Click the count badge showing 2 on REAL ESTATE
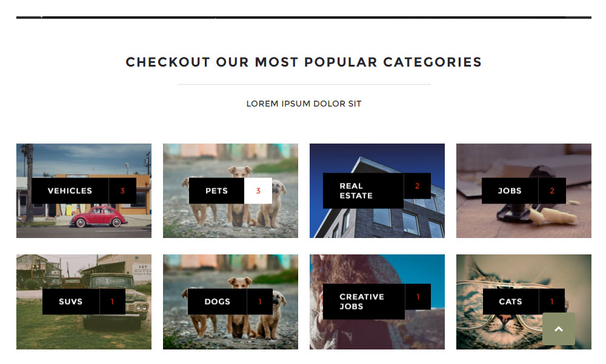 coord(418,186)
